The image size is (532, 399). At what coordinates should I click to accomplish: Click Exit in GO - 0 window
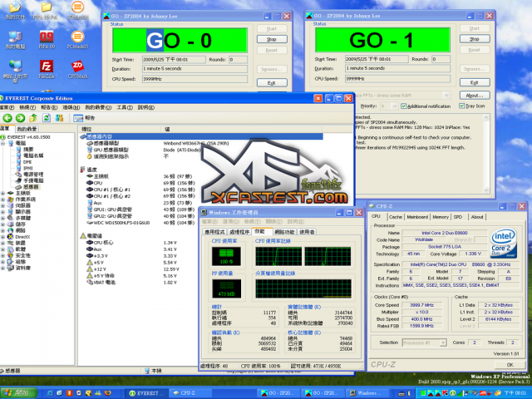[x=272, y=83]
